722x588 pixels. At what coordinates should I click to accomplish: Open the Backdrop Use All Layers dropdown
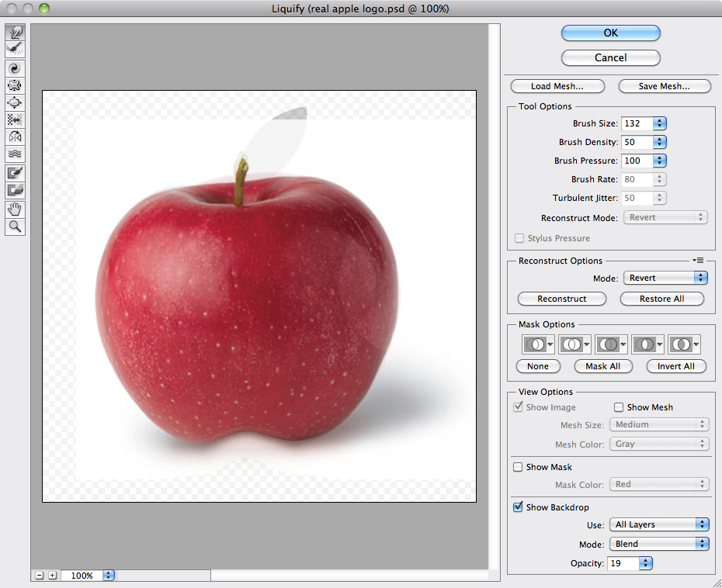pyautogui.click(x=659, y=524)
